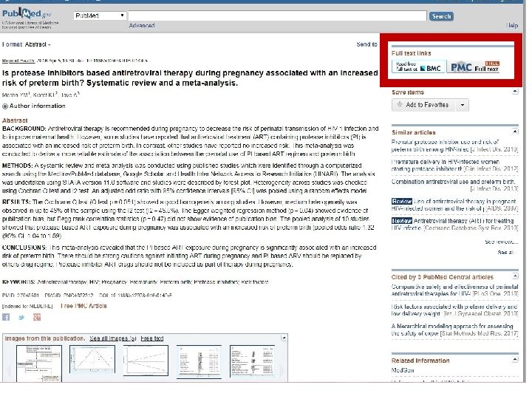The width and height of the screenshot is (532, 399).
Task: Click the DOI identifier text
Action: [x=135, y=296]
